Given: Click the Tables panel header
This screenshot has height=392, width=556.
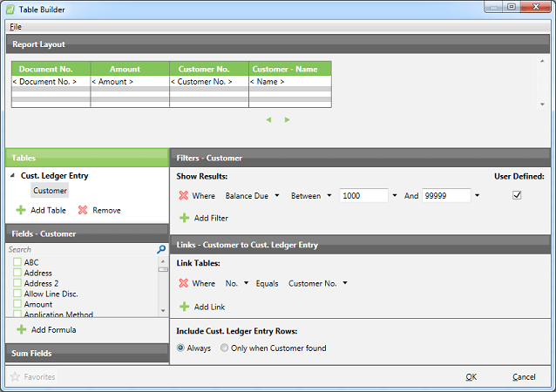Looking at the screenshot, I should click(87, 158).
